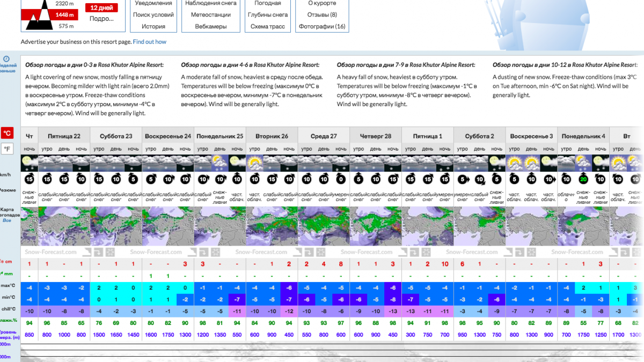Select the 575 m elevation level
644x362 pixels.
pos(65,26)
